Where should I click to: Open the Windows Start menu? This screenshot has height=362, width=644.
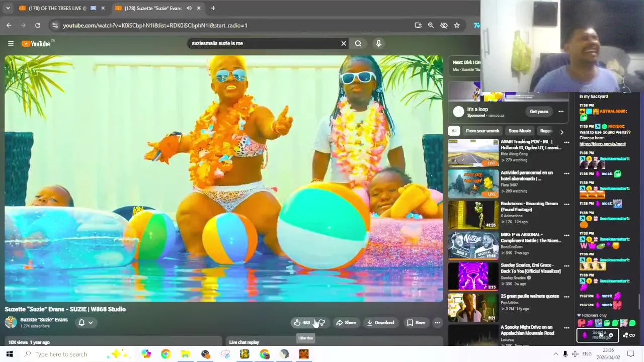pyautogui.click(x=9, y=354)
